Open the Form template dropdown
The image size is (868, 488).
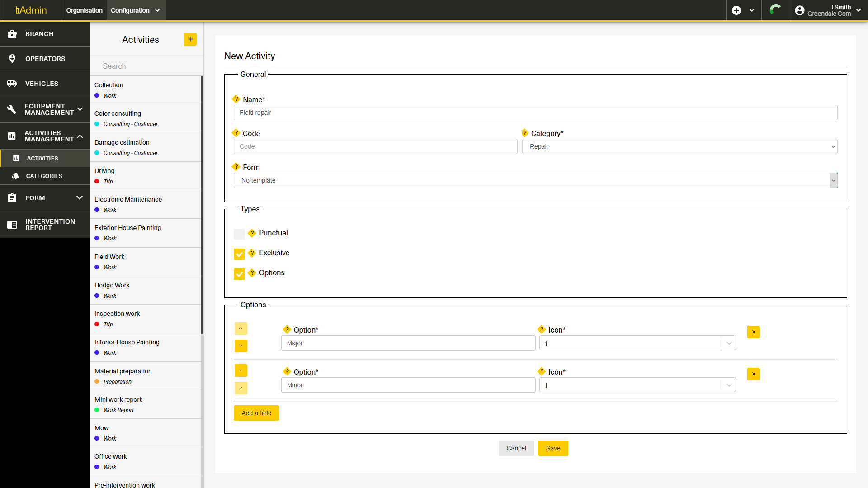[x=535, y=180]
